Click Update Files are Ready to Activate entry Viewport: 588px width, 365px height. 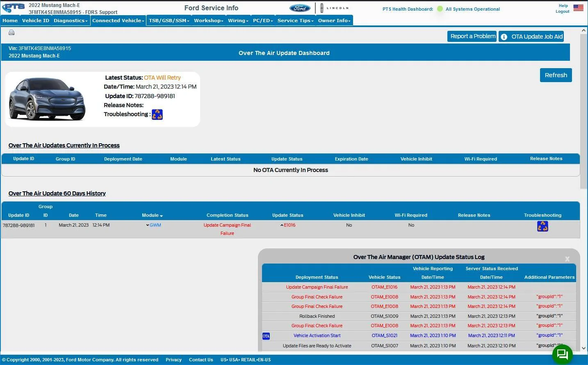click(317, 346)
